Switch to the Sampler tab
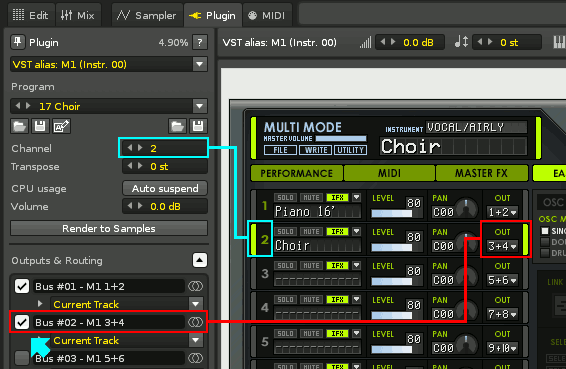This screenshot has width=566, height=369. pos(147,15)
